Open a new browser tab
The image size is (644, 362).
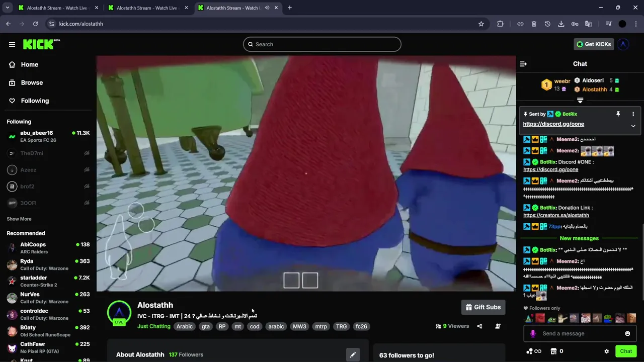tap(290, 8)
